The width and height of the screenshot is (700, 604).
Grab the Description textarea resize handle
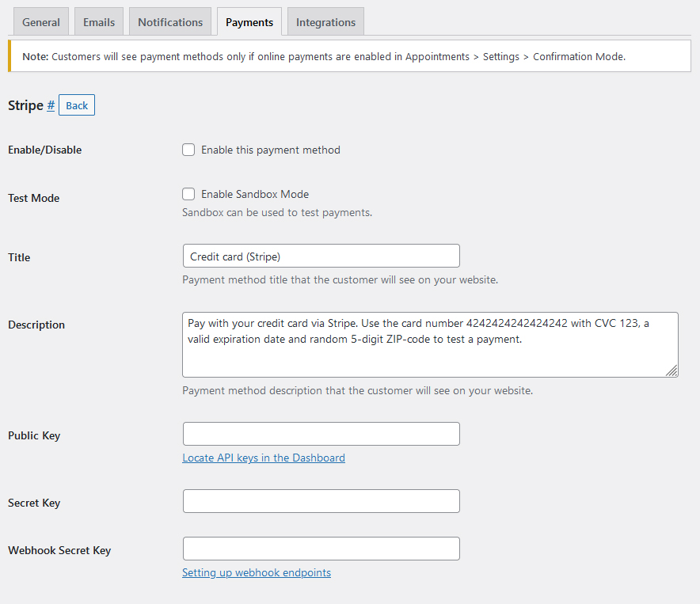(671, 370)
